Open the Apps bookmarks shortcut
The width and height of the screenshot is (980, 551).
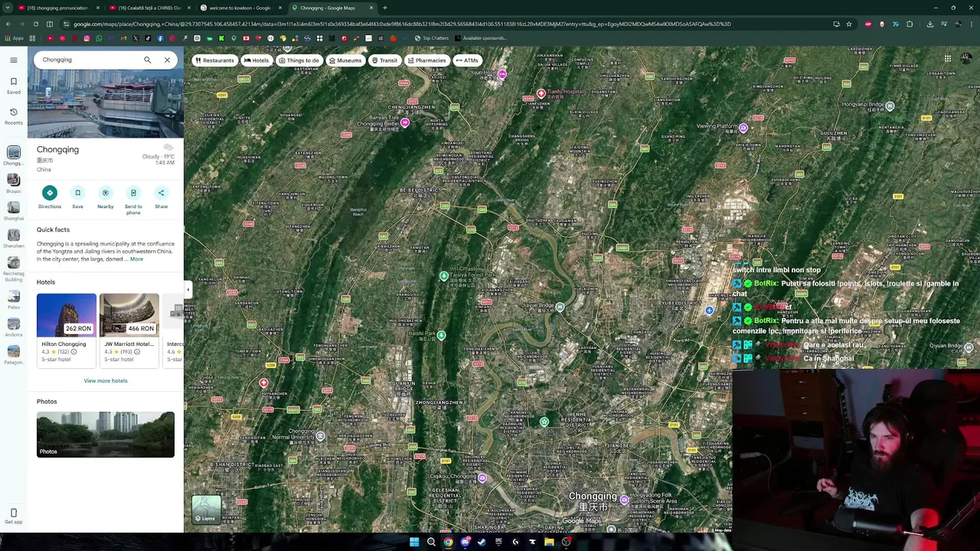13,38
